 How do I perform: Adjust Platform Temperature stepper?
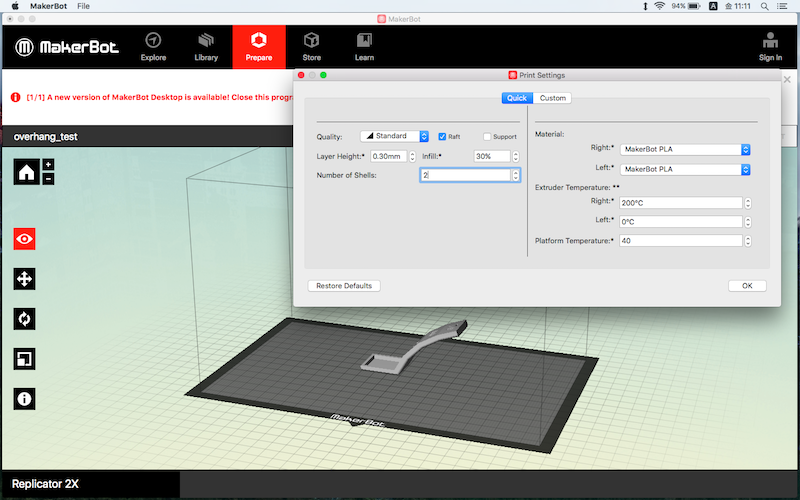[747, 241]
